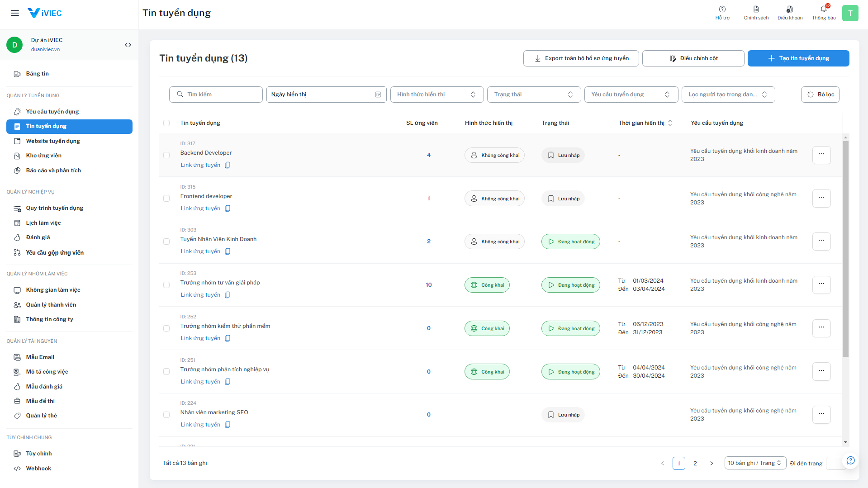Image resolution: width=868 pixels, height=488 pixels.
Task: Change the 10 bản ghi / Trang selector
Action: point(754,463)
